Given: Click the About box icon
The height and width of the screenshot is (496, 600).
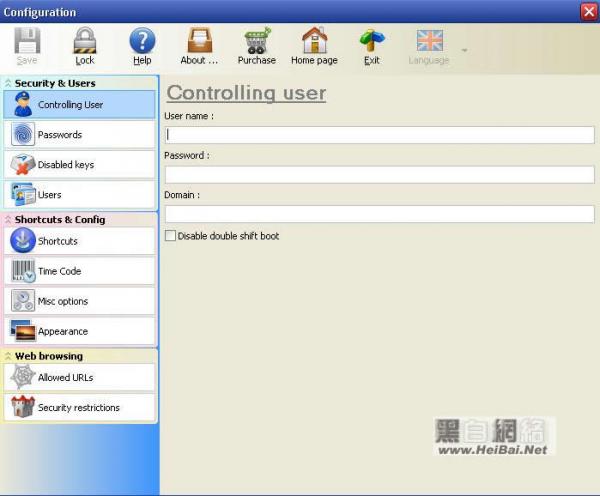Looking at the screenshot, I should [x=199, y=42].
